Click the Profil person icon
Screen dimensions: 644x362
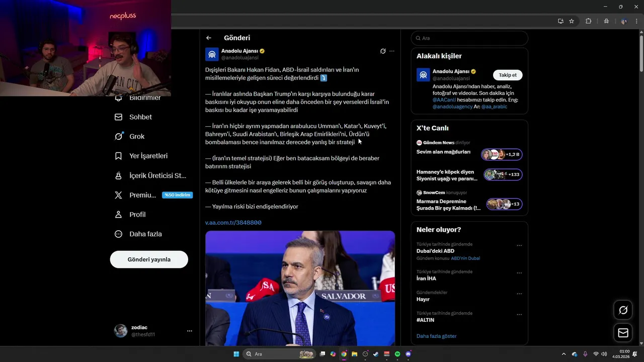click(119, 214)
